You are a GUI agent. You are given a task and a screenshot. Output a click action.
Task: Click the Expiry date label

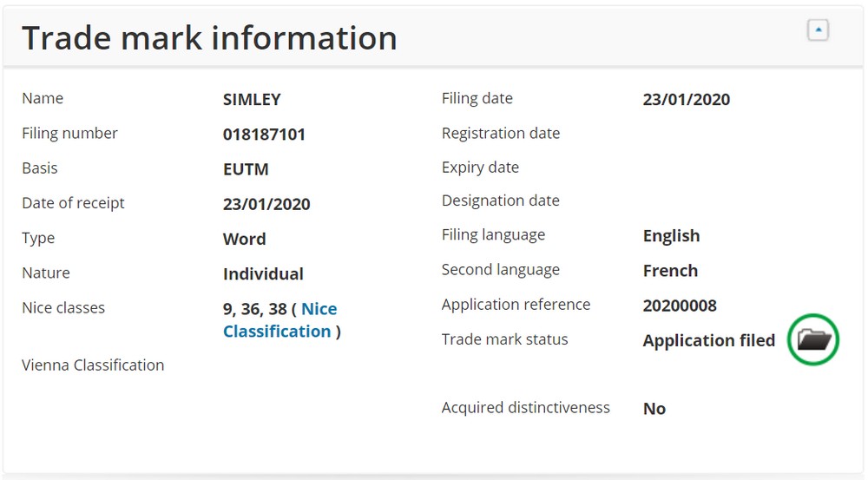tap(480, 168)
